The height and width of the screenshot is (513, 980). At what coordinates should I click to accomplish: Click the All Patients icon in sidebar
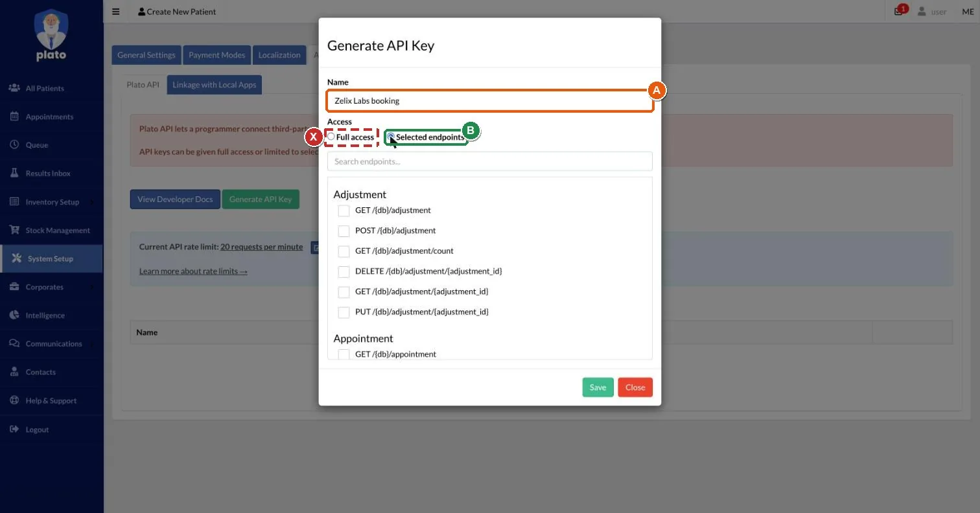14,88
